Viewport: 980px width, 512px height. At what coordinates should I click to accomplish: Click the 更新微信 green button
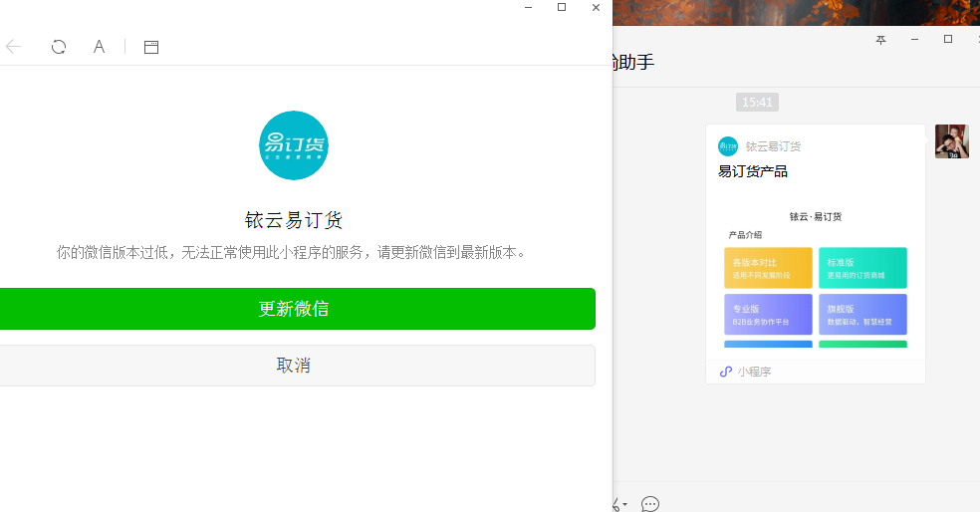pyautogui.click(x=294, y=309)
